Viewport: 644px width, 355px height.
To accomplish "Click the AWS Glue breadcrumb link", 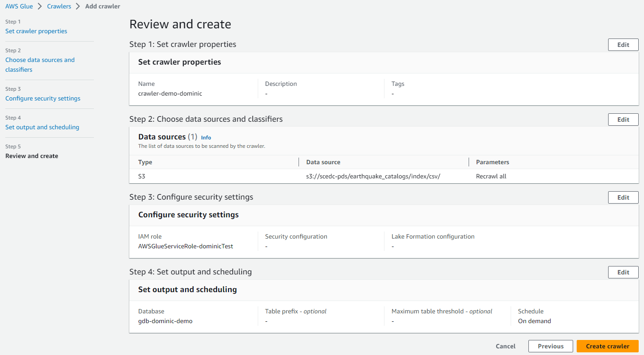I will tap(19, 7).
